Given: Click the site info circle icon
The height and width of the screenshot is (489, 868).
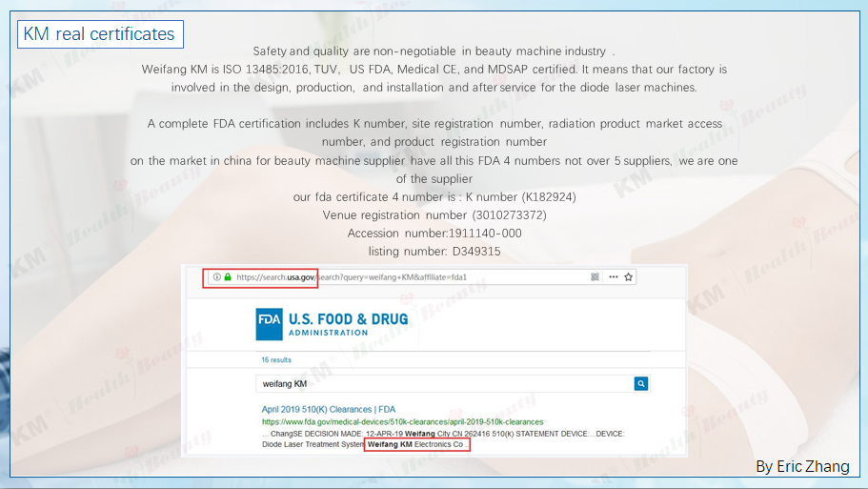Looking at the screenshot, I should click(217, 276).
